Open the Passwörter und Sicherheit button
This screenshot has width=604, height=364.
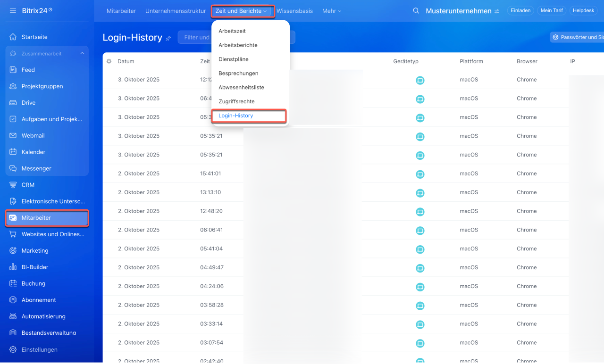tap(578, 37)
